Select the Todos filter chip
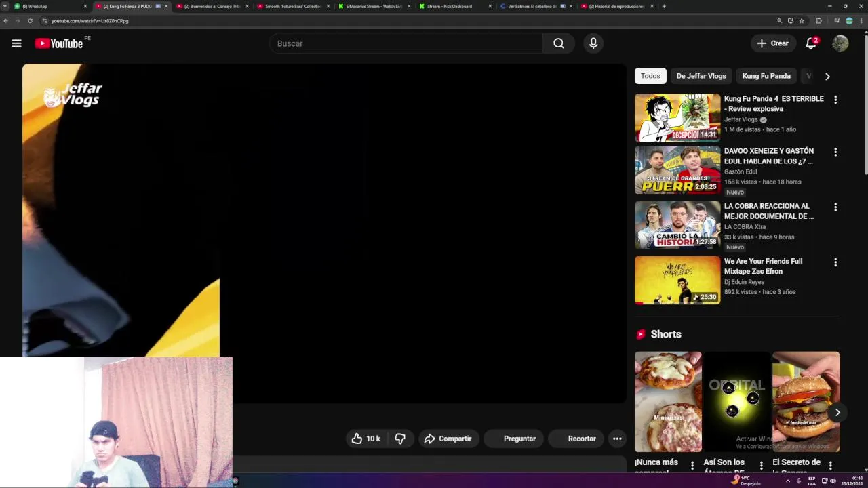This screenshot has height=488, width=868. (x=650, y=76)
